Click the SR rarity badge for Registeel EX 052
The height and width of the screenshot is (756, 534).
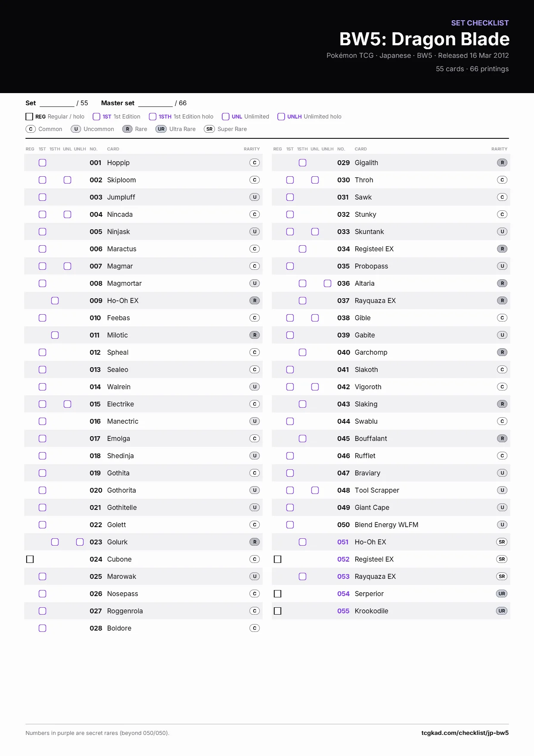(502, 559)
